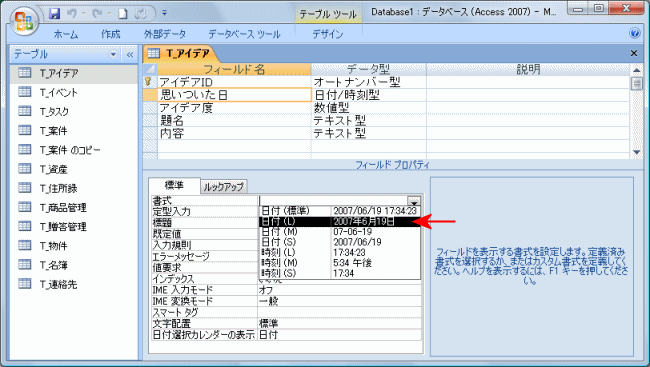Open the ホーム ribbon tab
This screenshot has width=650, height=367.
coord(66,34)
